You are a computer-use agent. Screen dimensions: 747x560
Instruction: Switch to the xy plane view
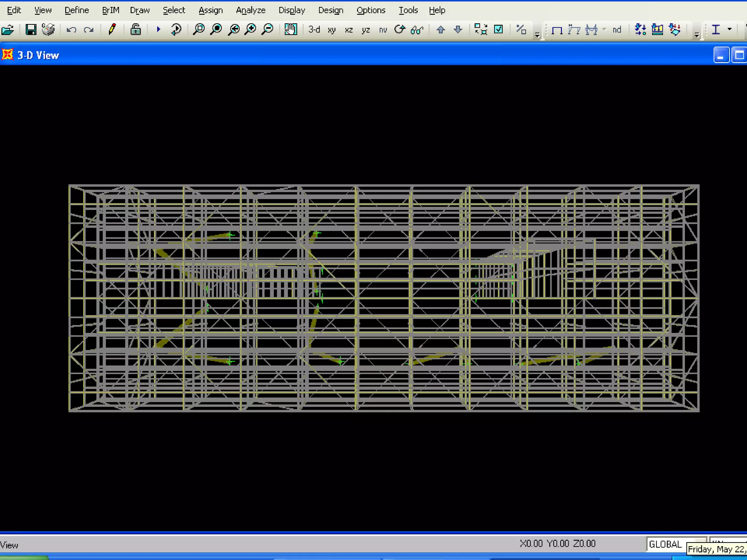pyautogui.click(x=332, y=30)
